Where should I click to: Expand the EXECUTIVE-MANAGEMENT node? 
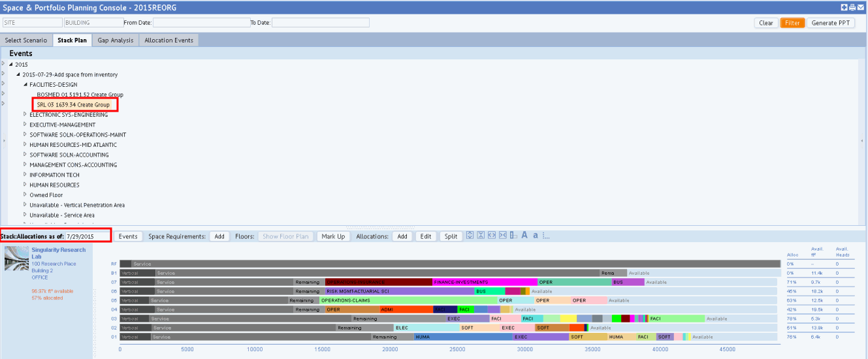coord(26,125)
